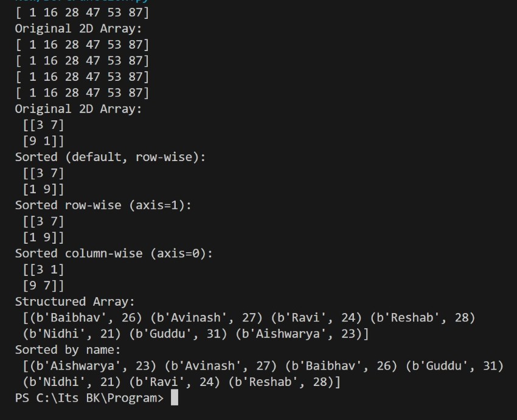Click (b'Baibhav', 26) in Sorted by name output

341,366
